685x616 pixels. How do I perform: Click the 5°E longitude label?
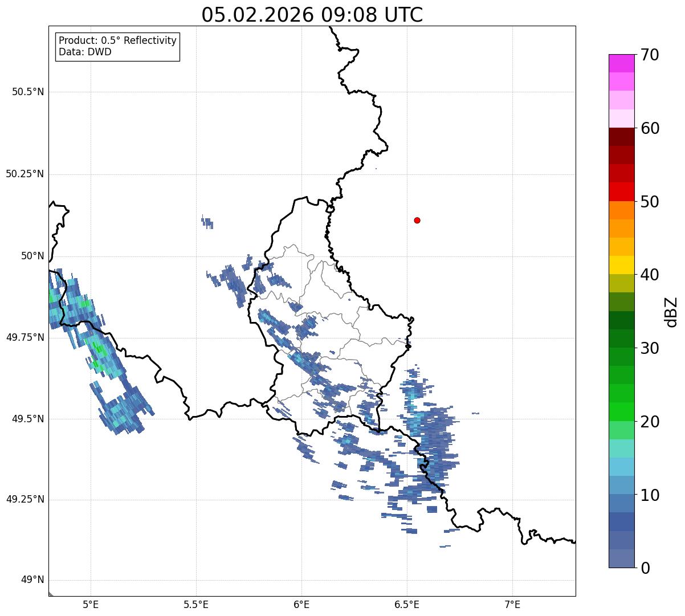tap(91, 604)
